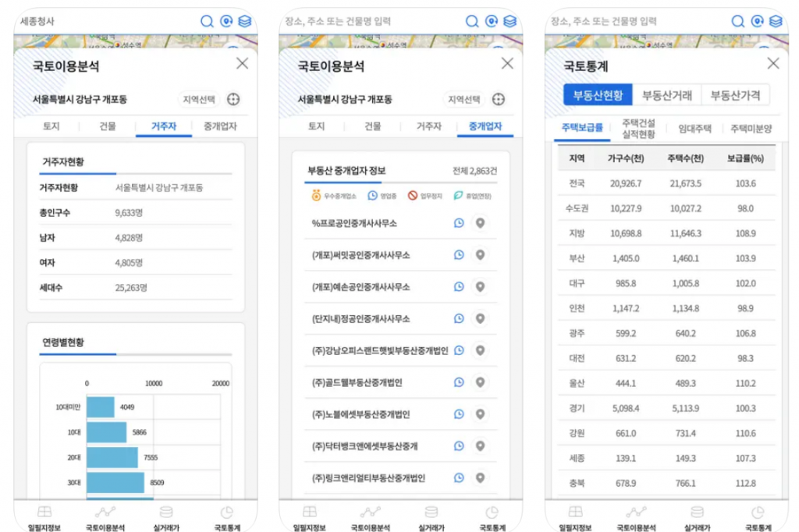Switch to 토지 tab on the 중개업자 screen
Image resolution: width=799 pixels, height=532 pixels.
317,126
